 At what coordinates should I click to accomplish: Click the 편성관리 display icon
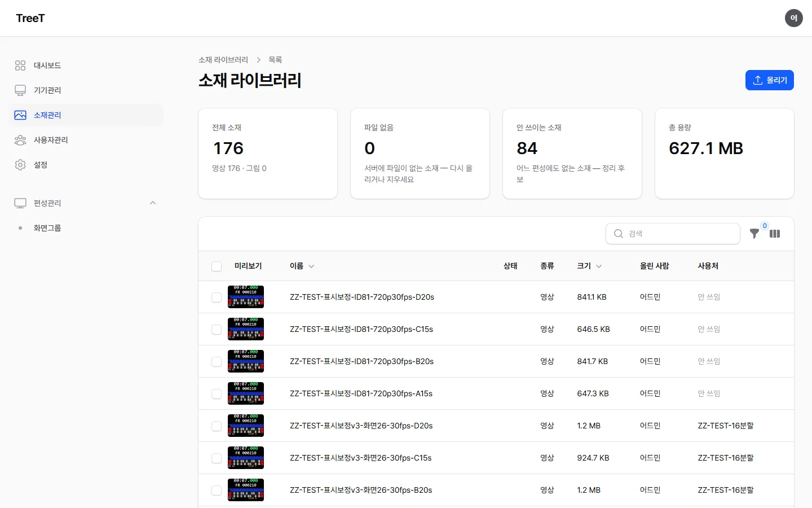pos(20,203)
